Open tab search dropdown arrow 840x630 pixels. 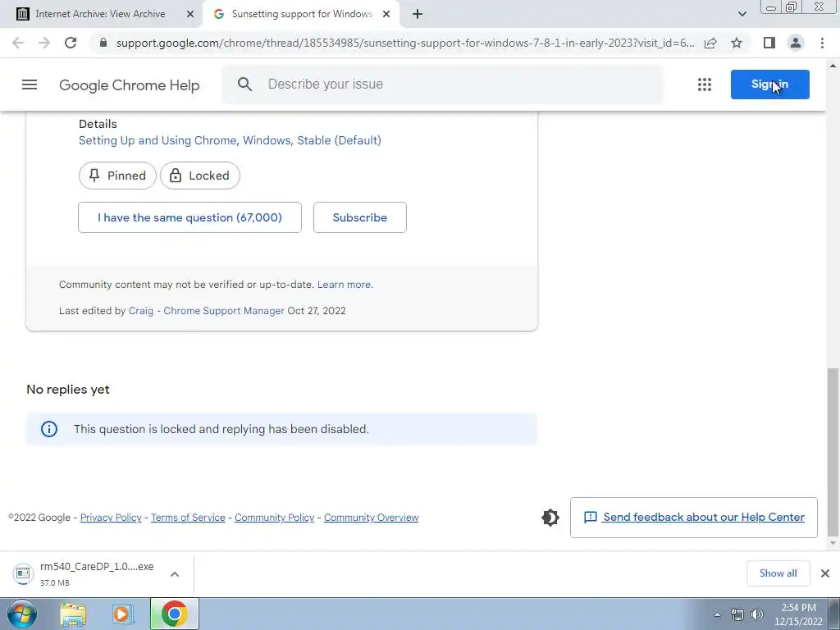click(742, 15)
